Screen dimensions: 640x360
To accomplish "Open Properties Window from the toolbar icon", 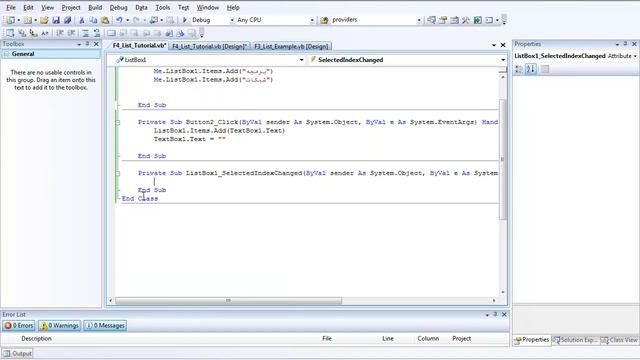I will 443,20.
